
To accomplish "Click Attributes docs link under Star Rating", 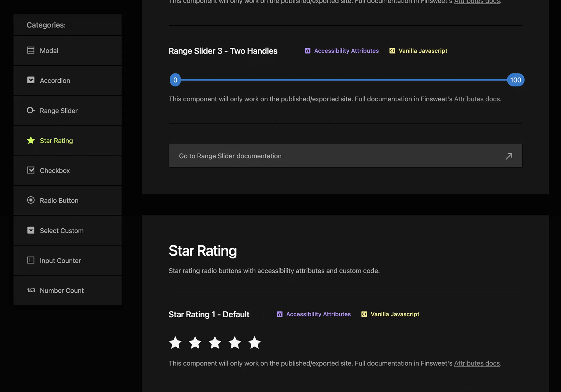I will coord(477,363).
